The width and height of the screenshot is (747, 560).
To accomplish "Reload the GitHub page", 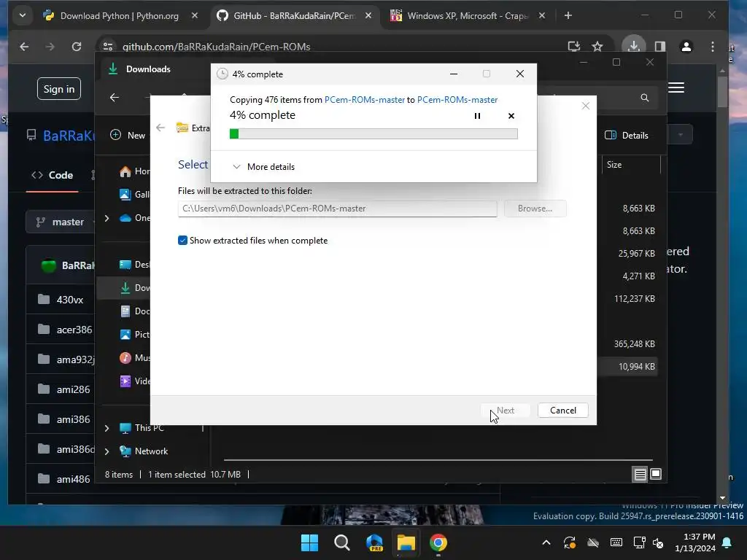I will coord(76,47).
